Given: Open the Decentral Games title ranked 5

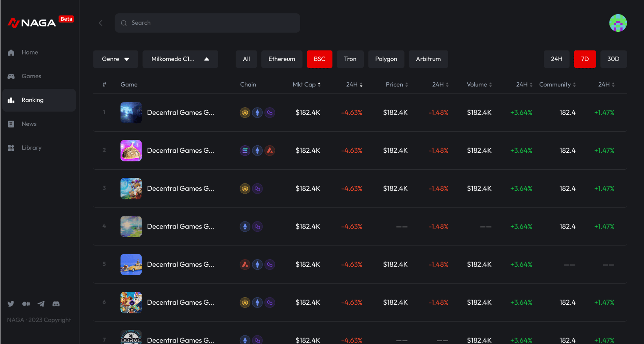Looking at the screenshot, I should 181,265.
